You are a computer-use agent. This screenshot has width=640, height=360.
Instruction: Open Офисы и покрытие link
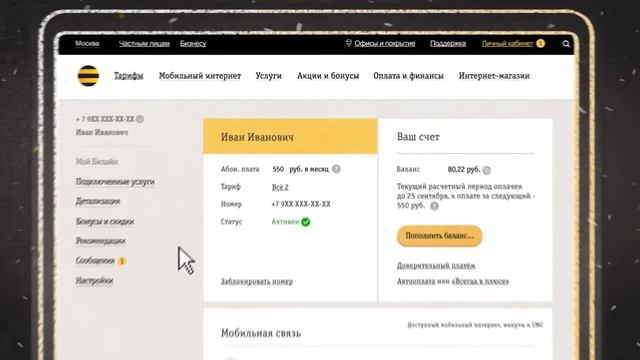click(x=384, y=43)
